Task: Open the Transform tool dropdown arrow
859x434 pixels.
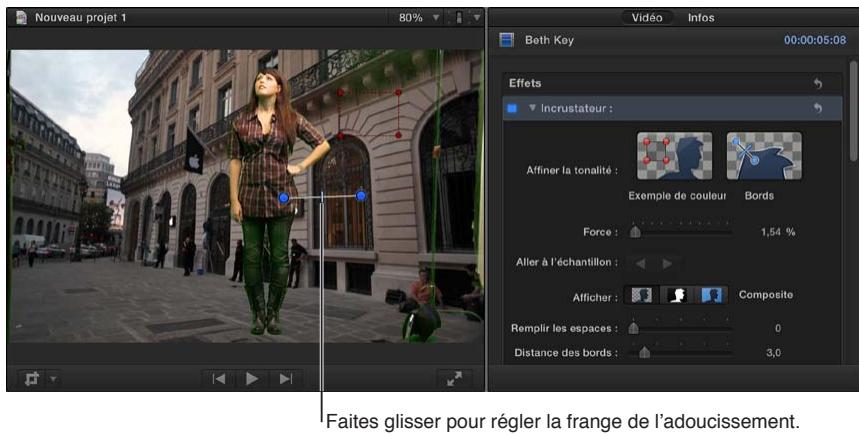Action: [53, 378]
